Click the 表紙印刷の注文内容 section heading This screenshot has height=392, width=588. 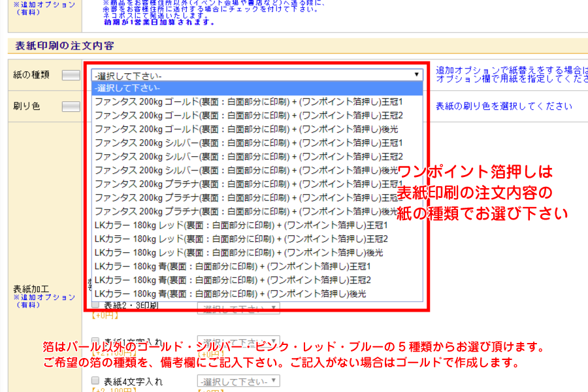click(65, 46)
